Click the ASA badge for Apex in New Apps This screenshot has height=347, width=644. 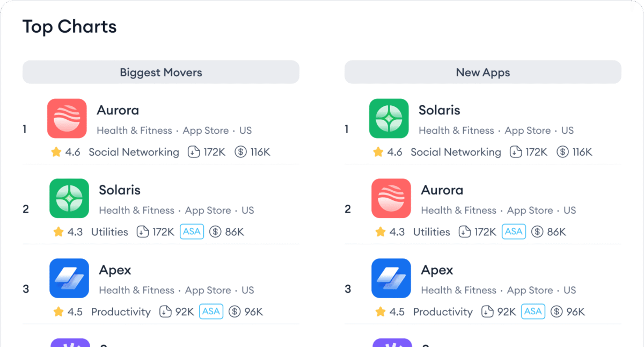(x=533, y=312)
